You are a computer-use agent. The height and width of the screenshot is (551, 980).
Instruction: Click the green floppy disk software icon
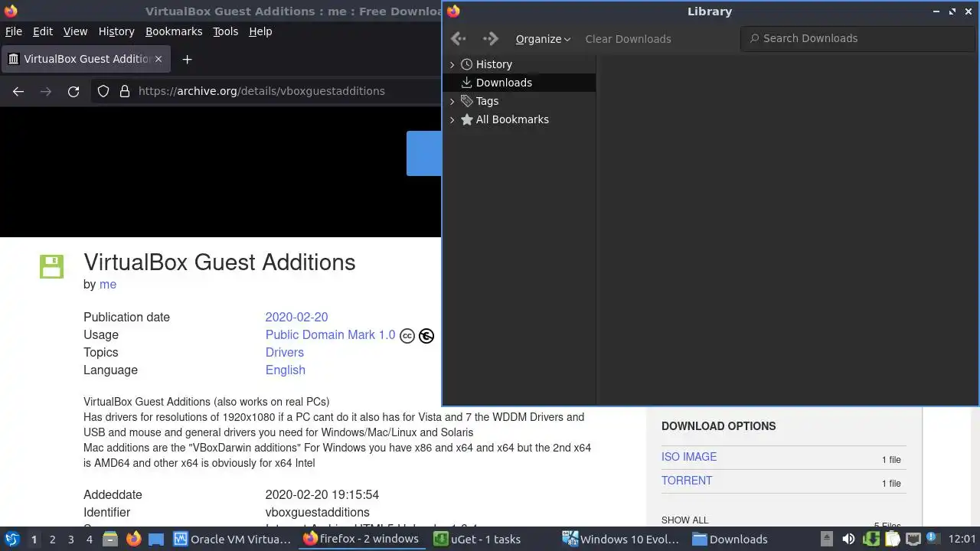[x=51, y=266]
